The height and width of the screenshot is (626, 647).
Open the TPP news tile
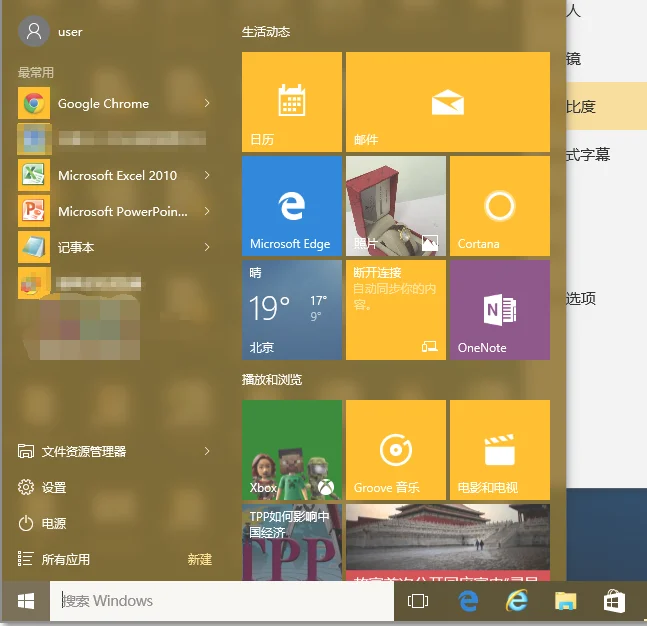[x=292, y=542]
